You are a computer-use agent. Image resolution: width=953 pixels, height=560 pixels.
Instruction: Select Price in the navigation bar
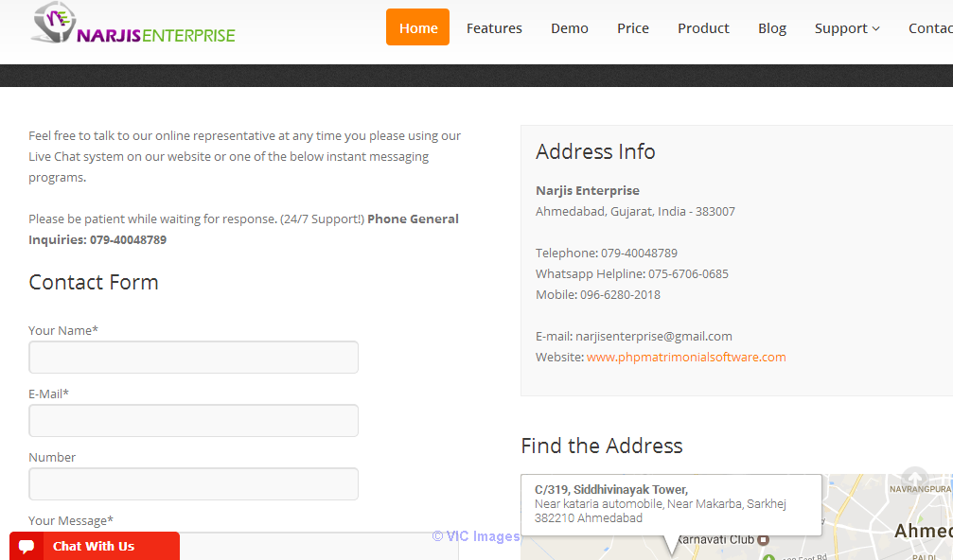point(633,28)
